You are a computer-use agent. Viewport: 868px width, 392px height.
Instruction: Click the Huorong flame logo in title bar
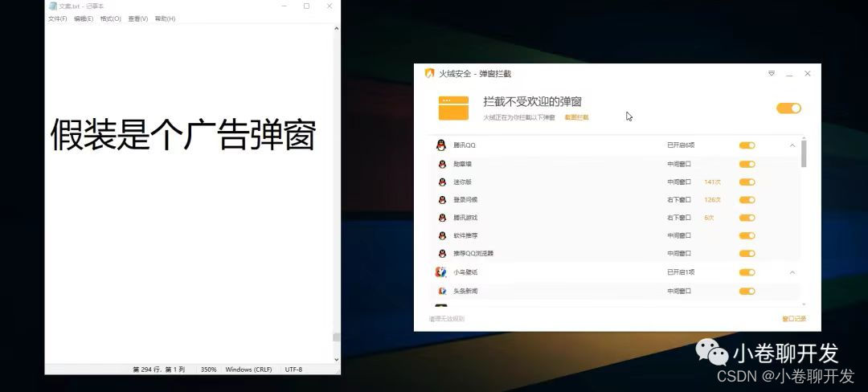429,74
